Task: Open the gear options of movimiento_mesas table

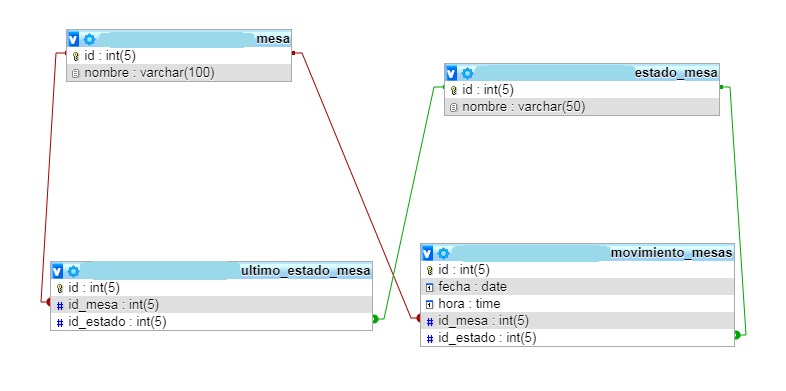Action: point(443,254)
